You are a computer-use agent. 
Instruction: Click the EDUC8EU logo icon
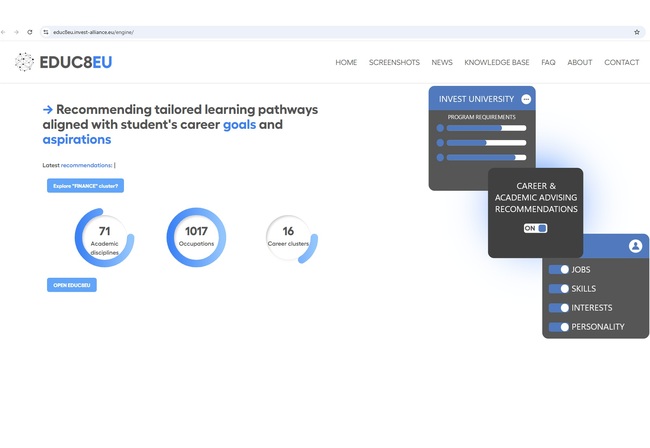point(24,62)
